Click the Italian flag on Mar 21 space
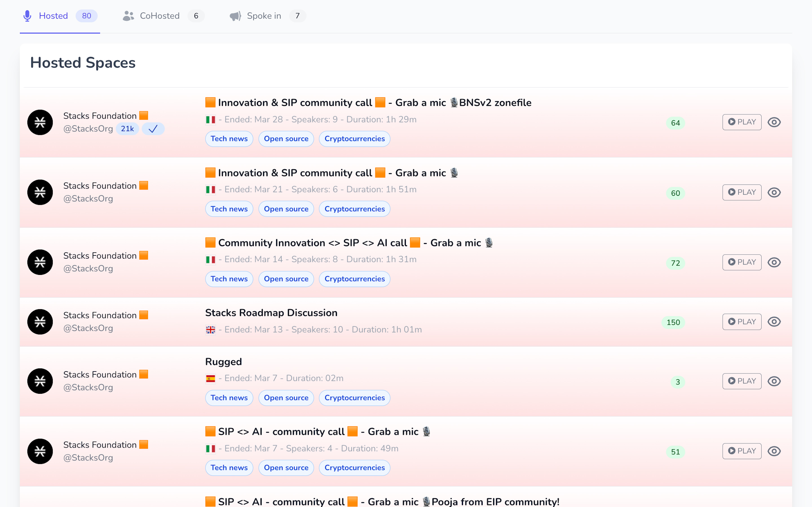 pos(210,190)
